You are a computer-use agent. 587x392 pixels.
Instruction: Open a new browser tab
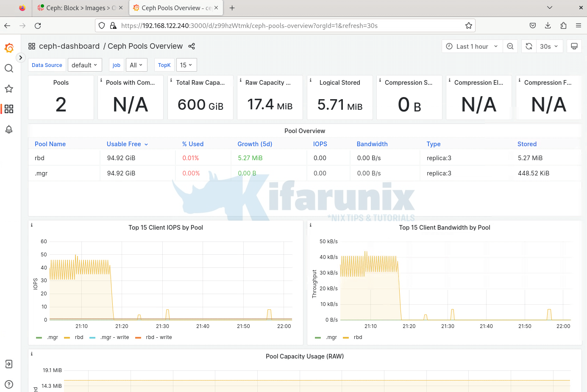(232, 8)
